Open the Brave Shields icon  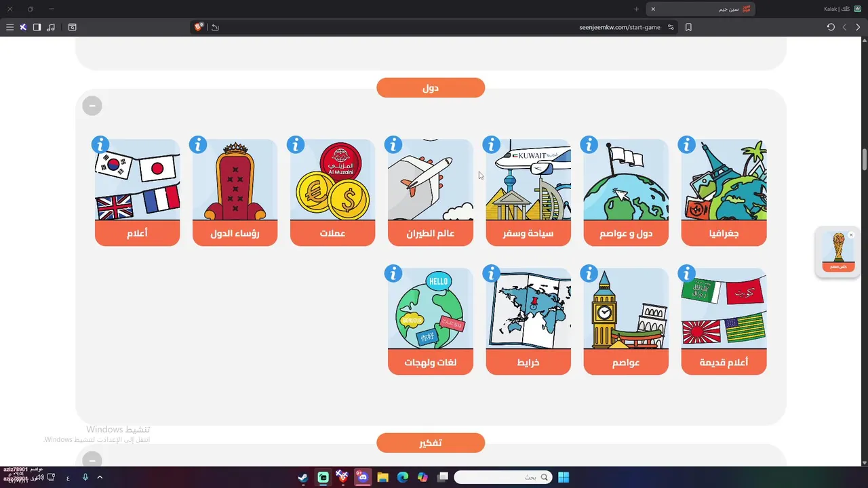[x=199, y=27]
